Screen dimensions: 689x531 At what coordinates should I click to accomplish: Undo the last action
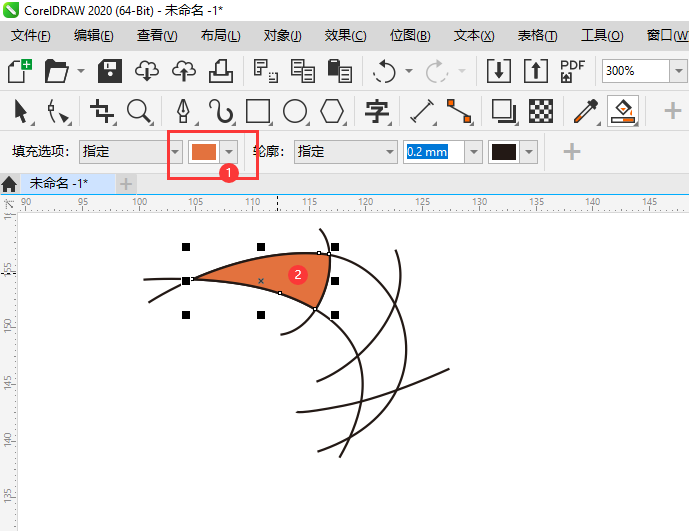tap(384, 71)
